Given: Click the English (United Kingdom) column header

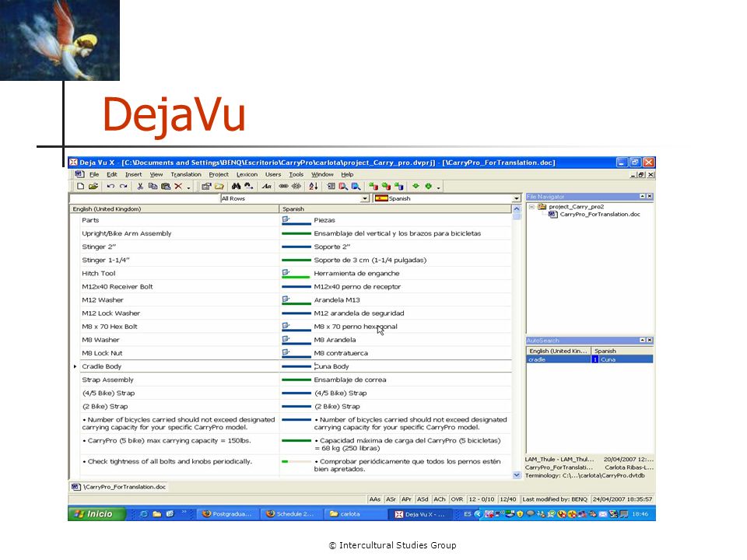Looking at the screenshot, I should [174, 208].
